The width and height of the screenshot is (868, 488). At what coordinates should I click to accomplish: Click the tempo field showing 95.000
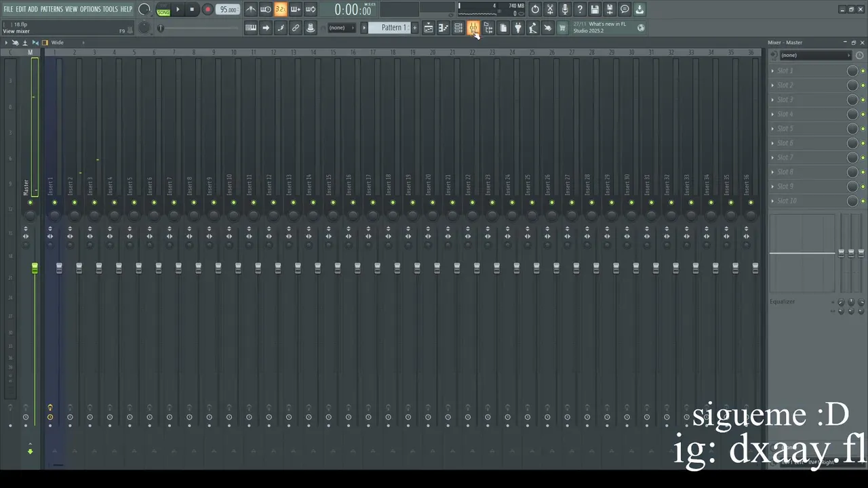tap(228, 9)
